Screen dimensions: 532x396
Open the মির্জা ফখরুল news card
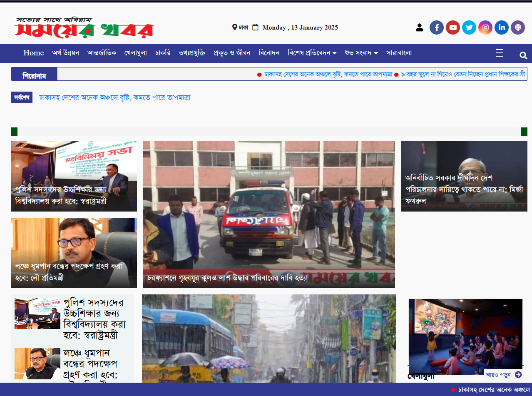coord(464,176)
